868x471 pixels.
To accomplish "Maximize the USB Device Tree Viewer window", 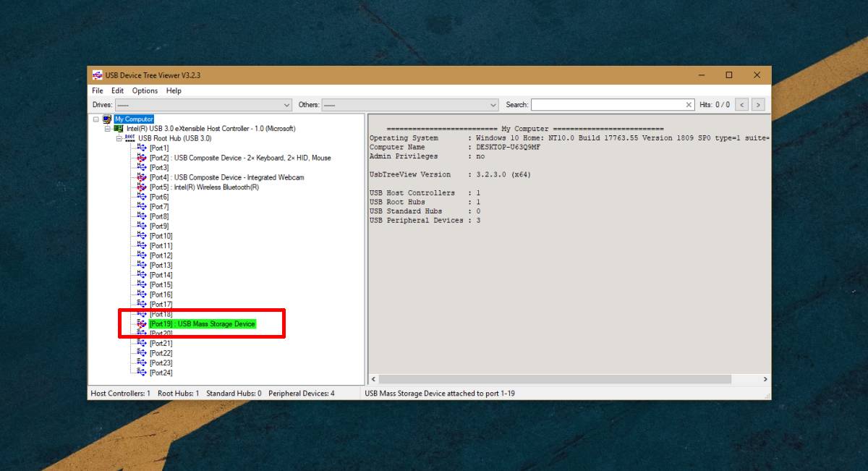I will pos(729,75).
